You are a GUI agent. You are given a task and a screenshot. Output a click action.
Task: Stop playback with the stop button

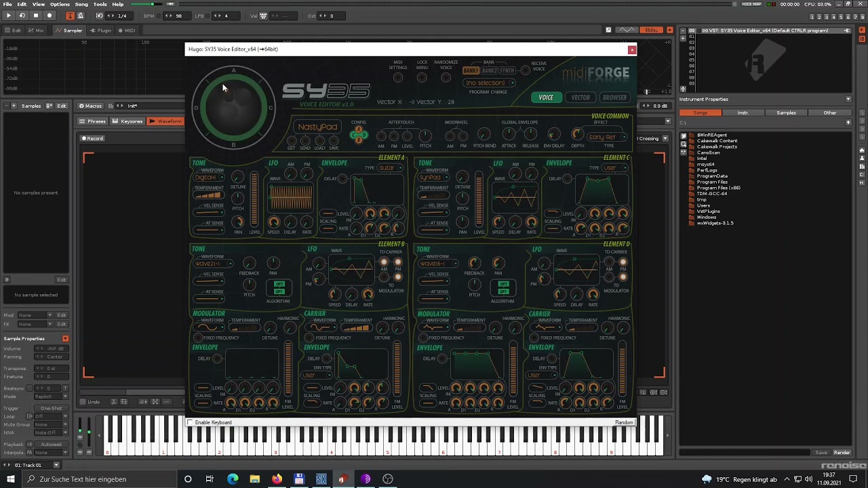[x=35, y=16]
